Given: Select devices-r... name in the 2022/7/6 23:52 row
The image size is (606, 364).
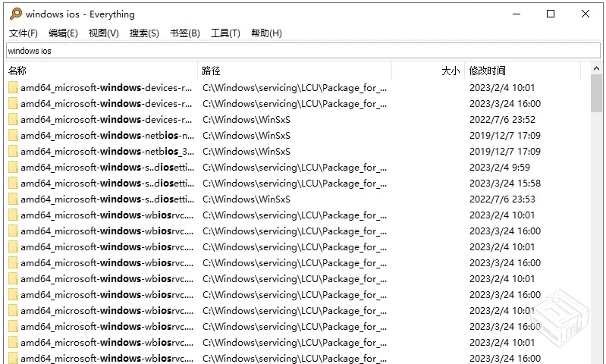Looking at the screenshot, I should click(106, 119).
